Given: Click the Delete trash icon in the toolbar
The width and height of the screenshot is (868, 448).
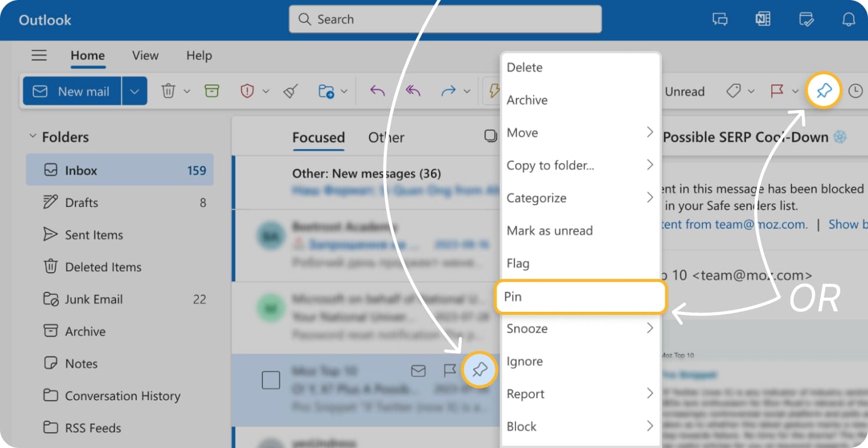Looking at the screenshot, I should (x=168, y=91).
